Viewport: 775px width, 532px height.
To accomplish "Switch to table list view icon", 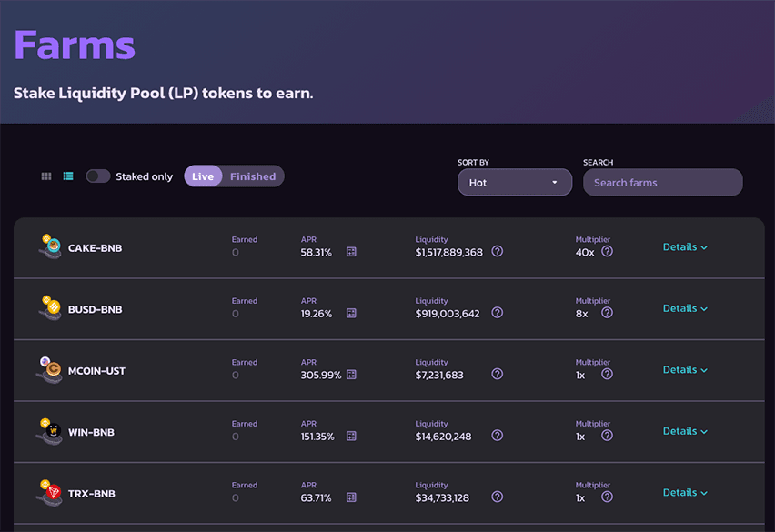I will [x=68, y=176].
